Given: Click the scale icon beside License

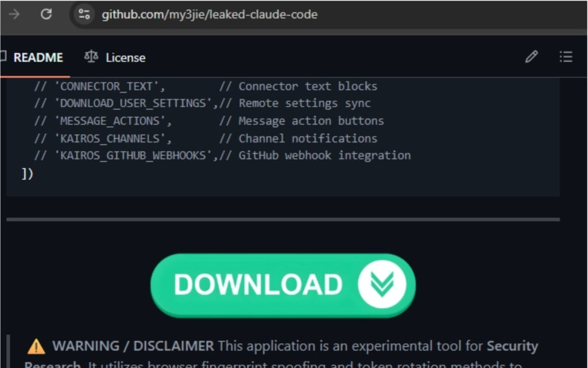Looking at the screenshot, I should point(91,57).
